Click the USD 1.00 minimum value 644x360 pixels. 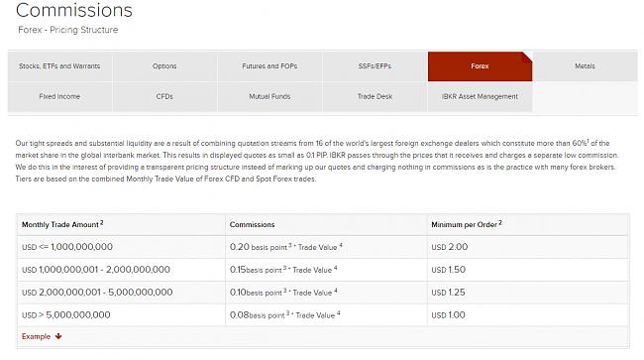(x=448, y=314)
